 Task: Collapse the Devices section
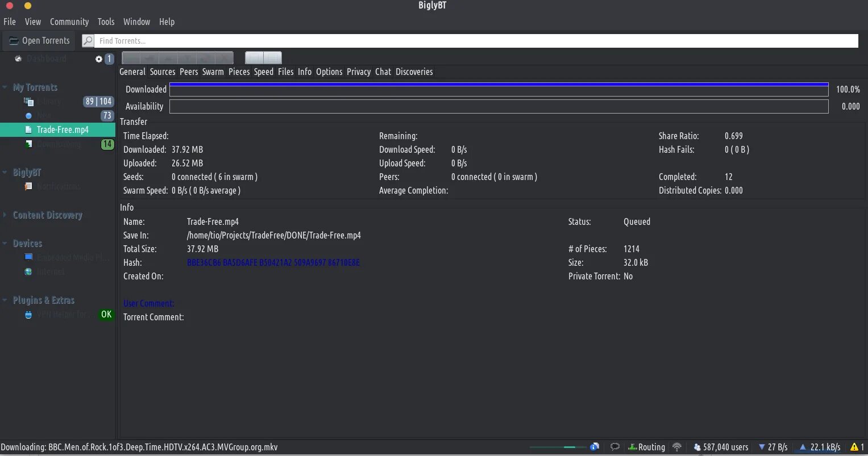[5, 243]
